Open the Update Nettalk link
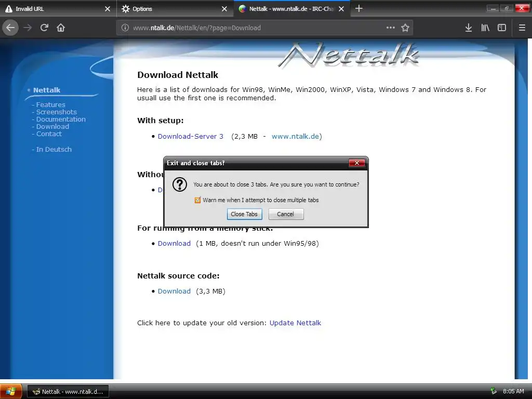The width and height of the screenshot is (532, 399). click(x=295, y=323)
